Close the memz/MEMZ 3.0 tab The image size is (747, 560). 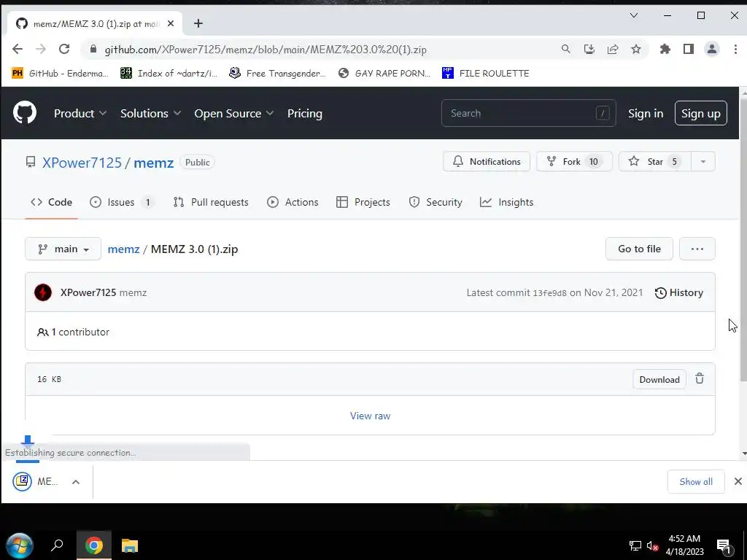[x=171, y=23]
